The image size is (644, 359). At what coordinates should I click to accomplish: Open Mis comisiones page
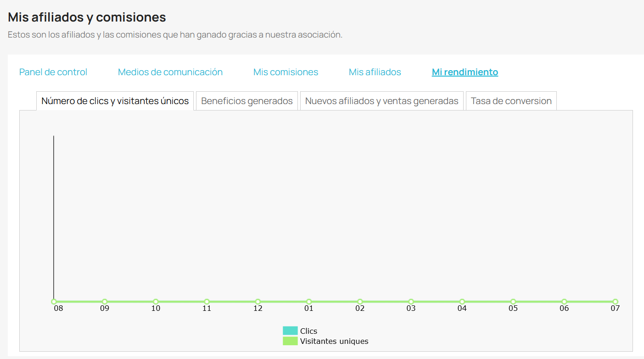[286, 72]
